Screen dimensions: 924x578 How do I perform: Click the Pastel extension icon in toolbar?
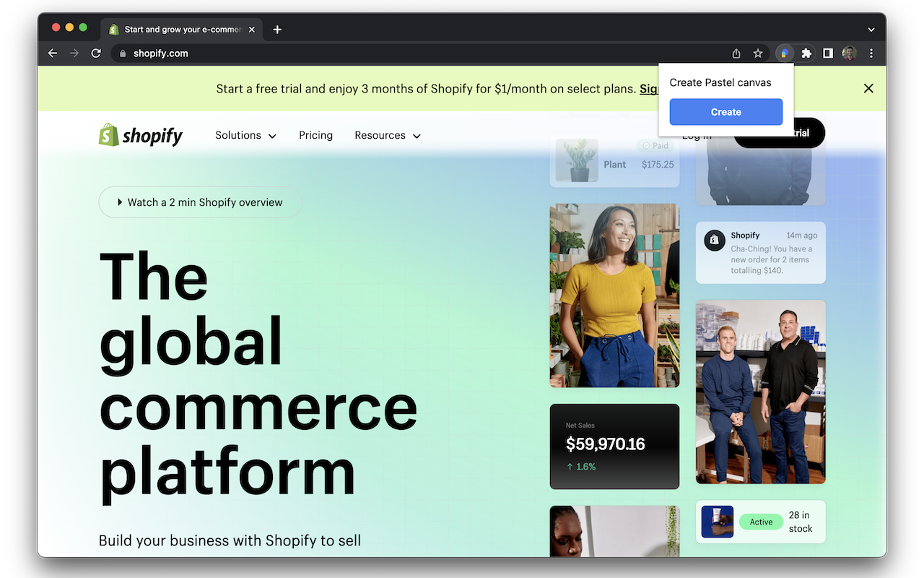pos(785,53)
